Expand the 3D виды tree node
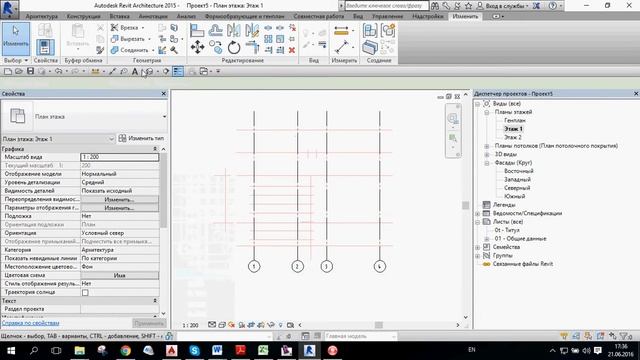This screenshot has width=640, height=360. 487,154
